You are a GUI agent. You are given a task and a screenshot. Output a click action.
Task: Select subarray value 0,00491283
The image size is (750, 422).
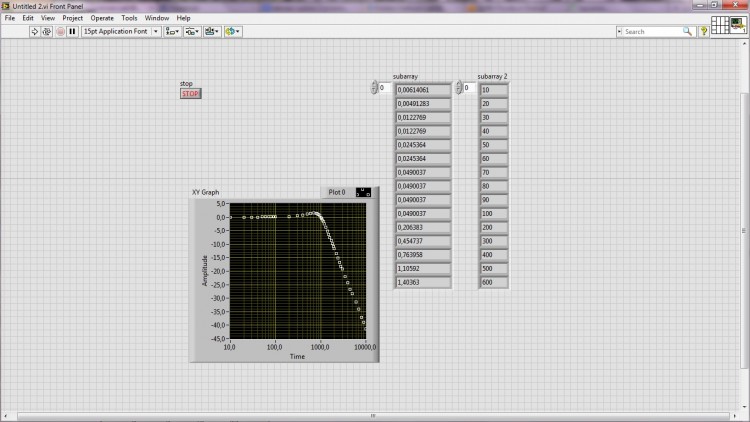423,104
